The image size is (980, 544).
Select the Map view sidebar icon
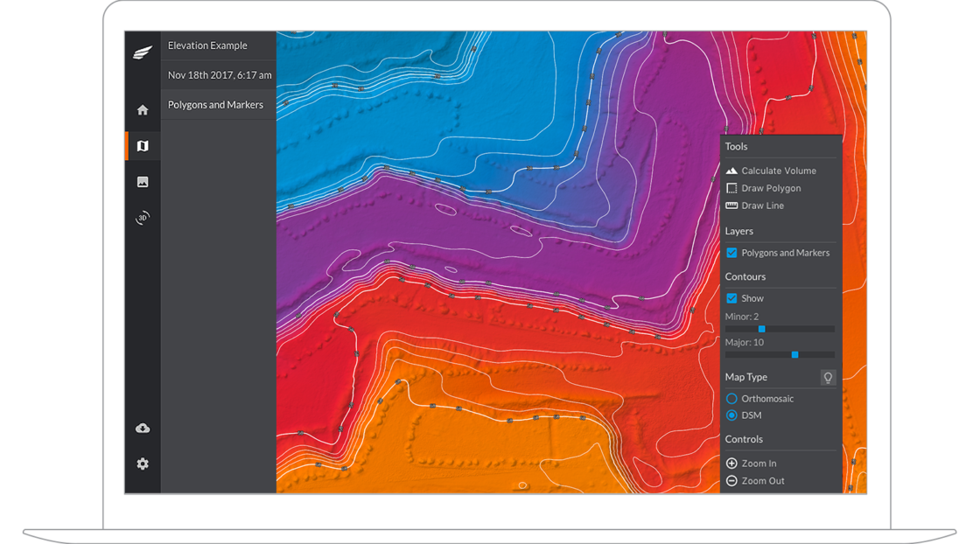pyautogui.click(x=143, y=146)
